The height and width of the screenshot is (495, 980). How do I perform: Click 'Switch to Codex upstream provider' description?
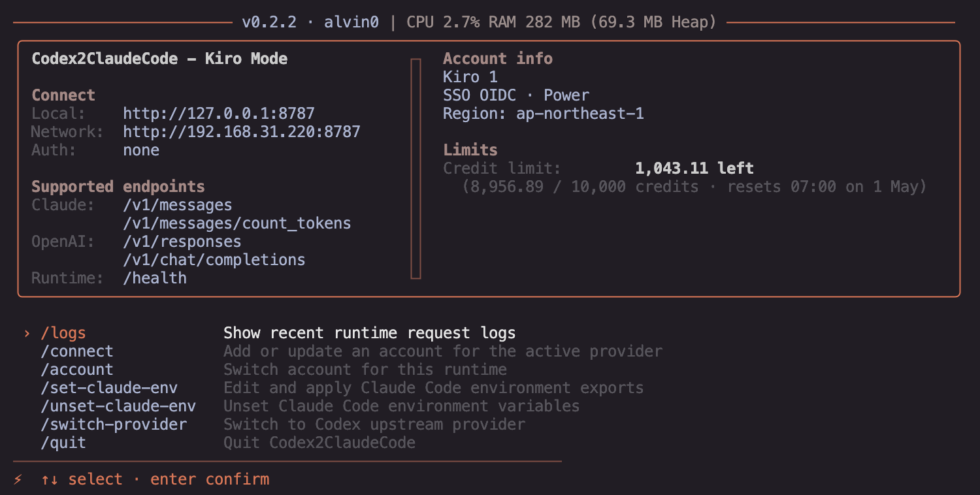pos(374,424)
